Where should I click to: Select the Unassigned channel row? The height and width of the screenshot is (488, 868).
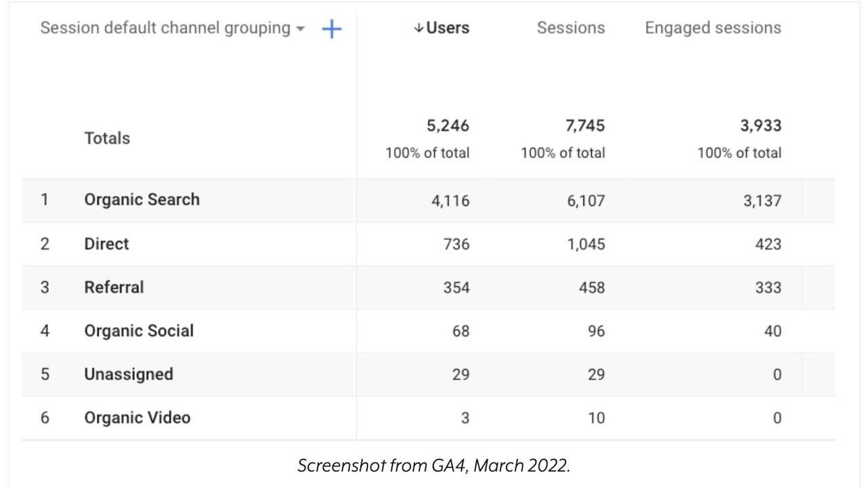coord(128,374)
